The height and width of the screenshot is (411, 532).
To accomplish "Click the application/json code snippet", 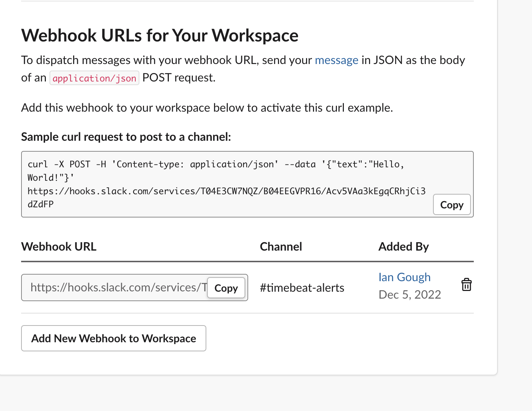I will coord(94,78).
